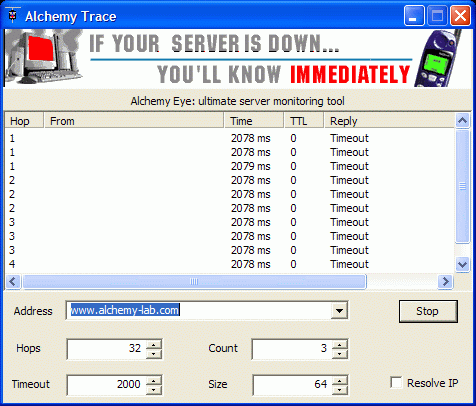Increase Hops value with up arrow
The width and height of the screenshot is (476, 406).
[x=154, y=345]
